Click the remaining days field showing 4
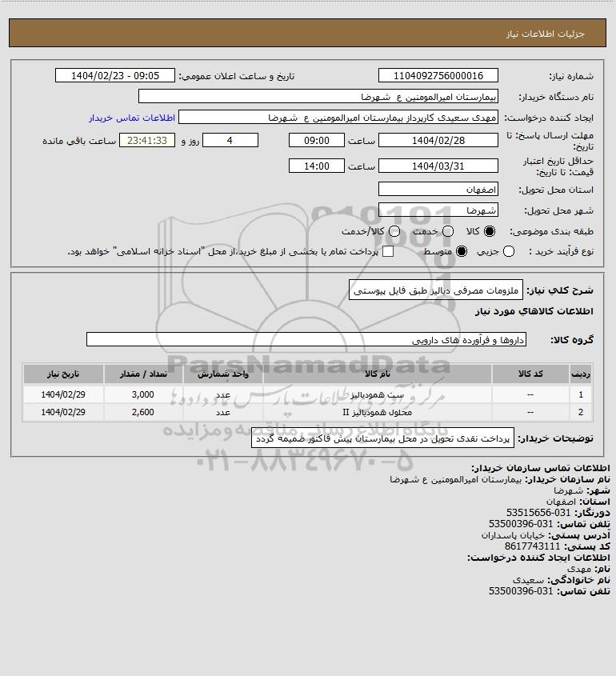Screen dimensions: 616x676 click(230, 140)
